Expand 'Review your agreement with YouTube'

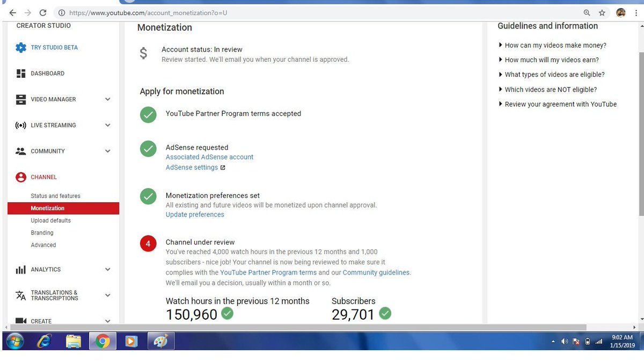558,104
